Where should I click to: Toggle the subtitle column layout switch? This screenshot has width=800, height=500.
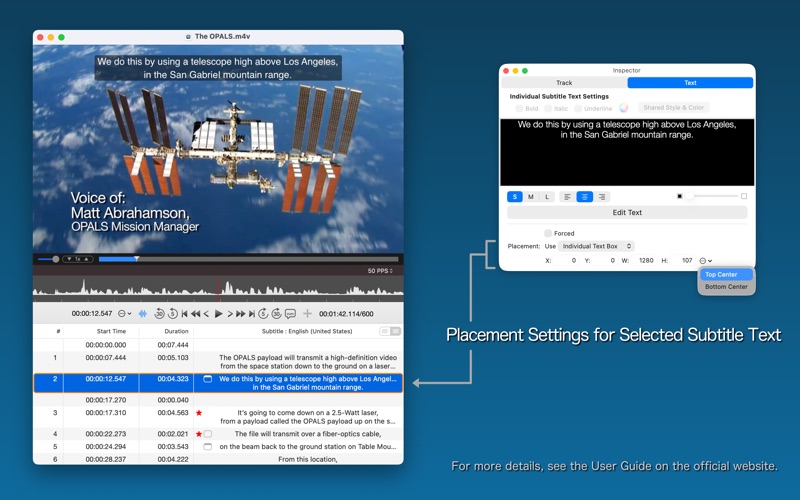pos(390,331)
